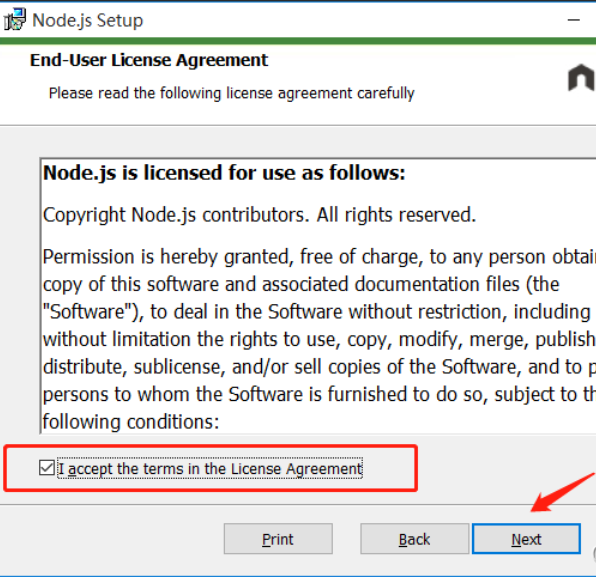Minimize the Node.js Setup window

[574, 20]
